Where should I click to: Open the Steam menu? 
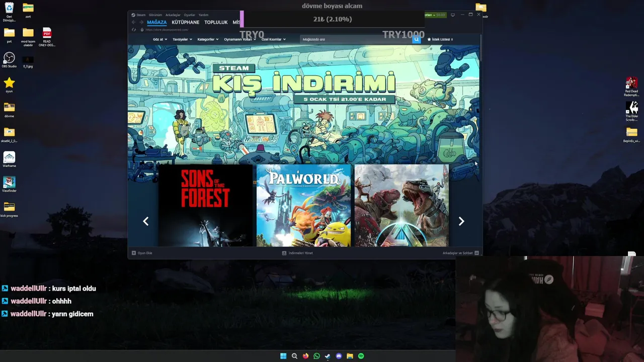click(x=138, y=15)
